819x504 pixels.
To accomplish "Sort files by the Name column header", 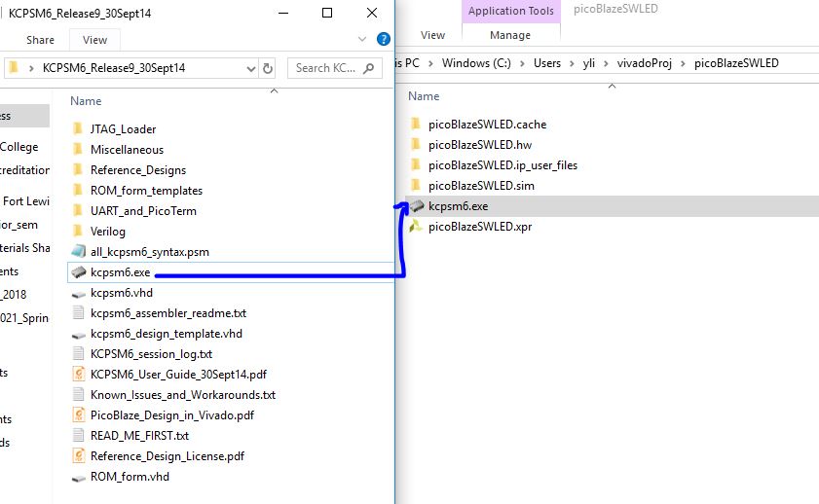I will click(x=86, y=101).
